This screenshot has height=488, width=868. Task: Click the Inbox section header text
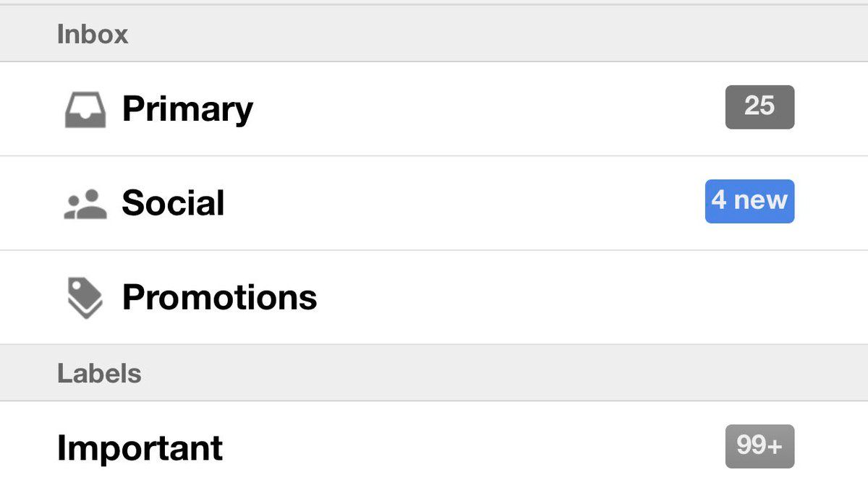coord(93,35)
